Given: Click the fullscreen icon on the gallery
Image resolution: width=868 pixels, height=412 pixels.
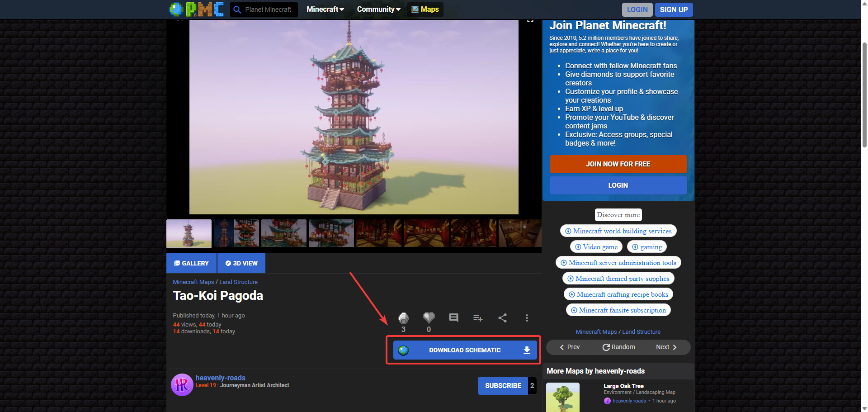Looking at the screenshot, I should tap(530, 20).
